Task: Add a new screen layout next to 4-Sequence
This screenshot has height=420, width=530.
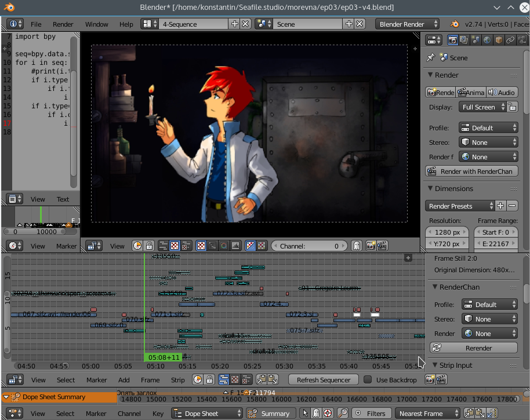Action: coord(234,24)
